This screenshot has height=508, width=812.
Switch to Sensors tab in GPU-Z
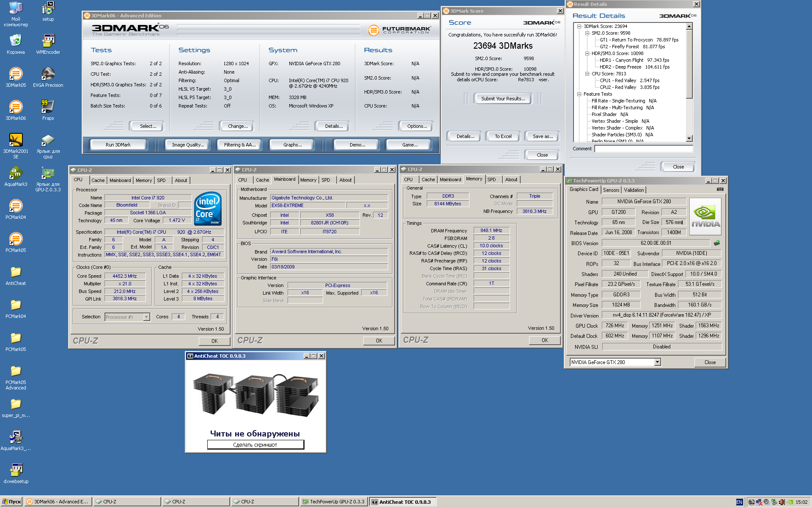point(611,190)
